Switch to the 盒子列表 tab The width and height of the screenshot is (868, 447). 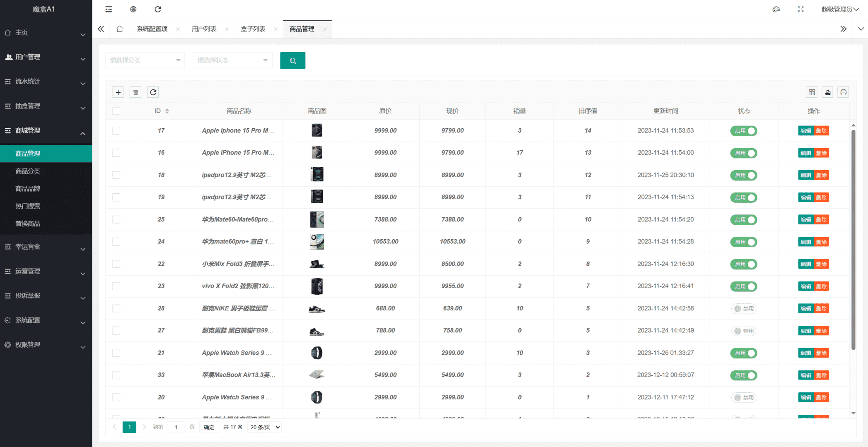[x=253, y=29]
